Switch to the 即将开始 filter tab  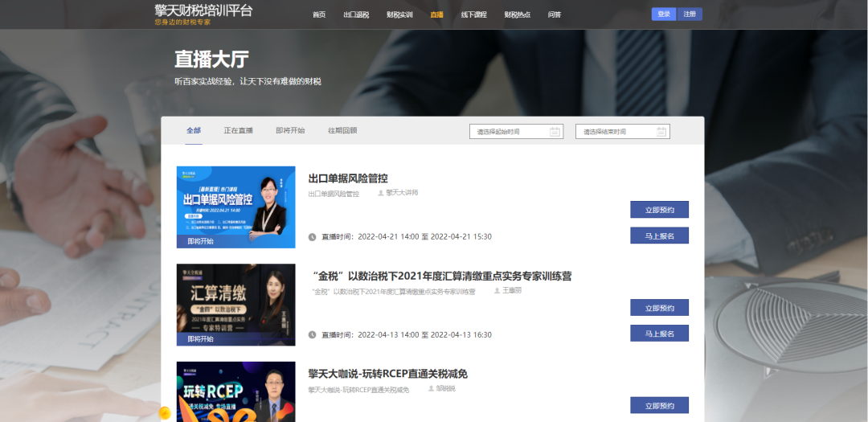click(291, 131)
